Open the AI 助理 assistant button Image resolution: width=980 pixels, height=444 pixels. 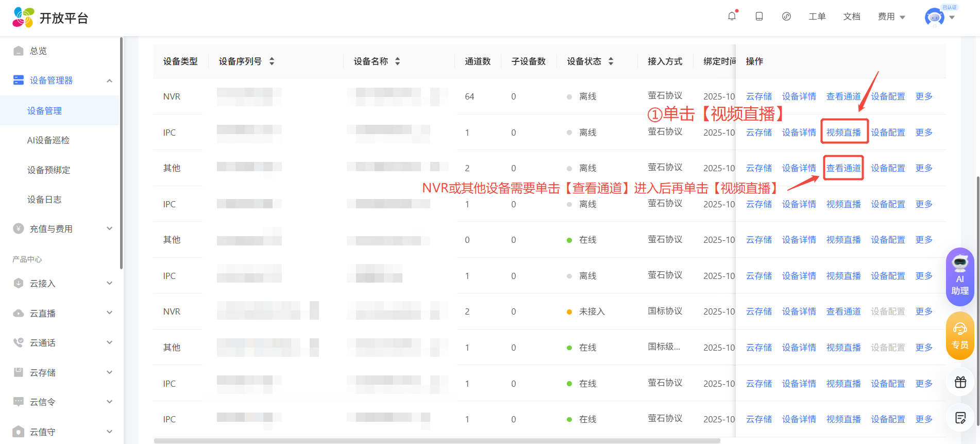pyautogui.click(x=960, y=277)
